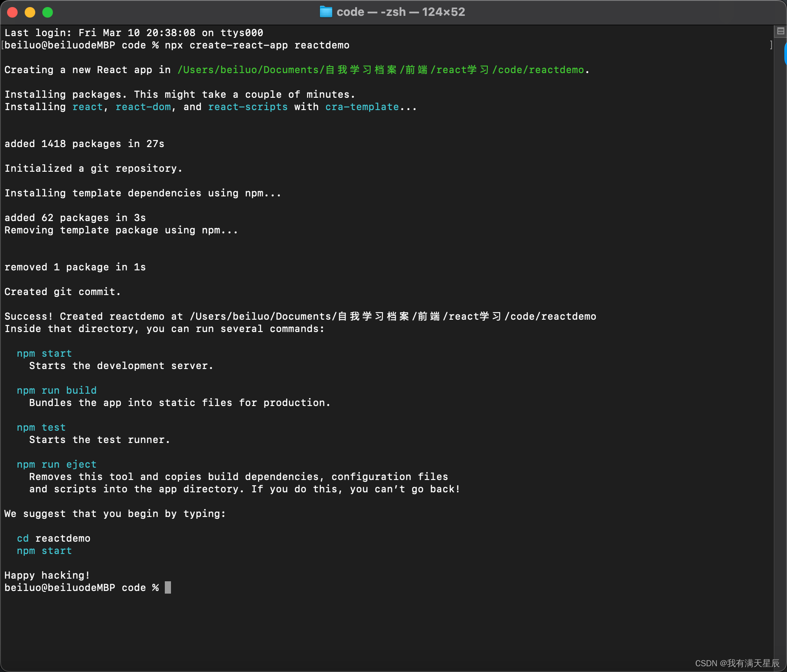
Task: Click 'Happy hacking!' line
Action: [x=47, y=576]
